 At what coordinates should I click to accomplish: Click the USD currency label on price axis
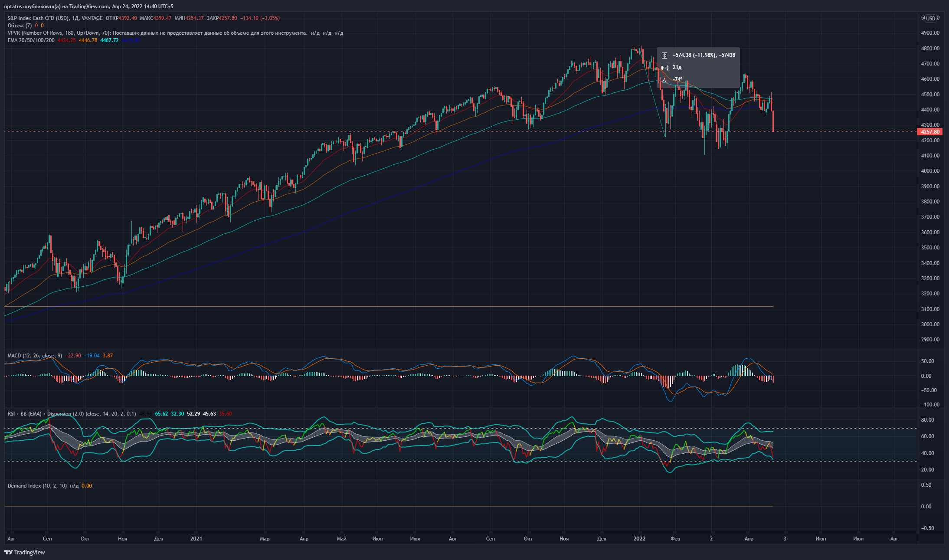pyautogui.click(x=931, y=18)
